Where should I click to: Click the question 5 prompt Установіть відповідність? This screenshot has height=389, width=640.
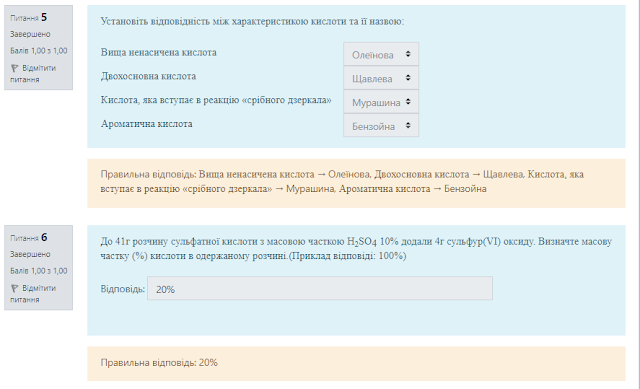tap(252, 21)
